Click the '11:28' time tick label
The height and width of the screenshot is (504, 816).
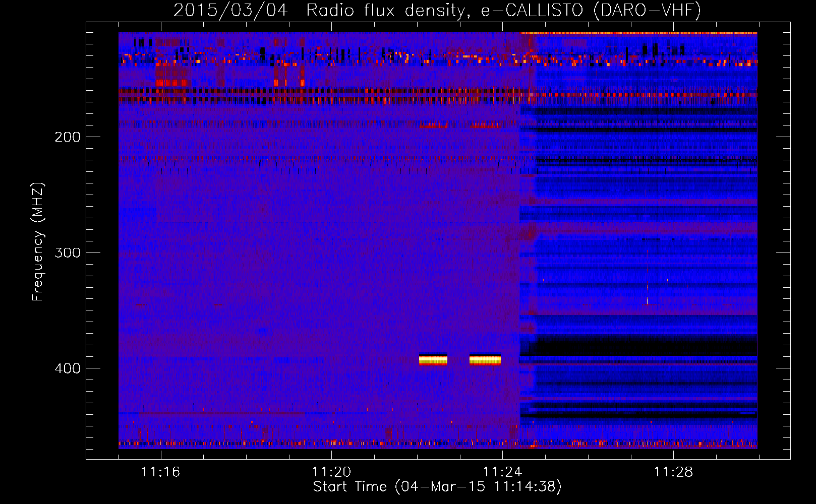[x=673, y=472]
